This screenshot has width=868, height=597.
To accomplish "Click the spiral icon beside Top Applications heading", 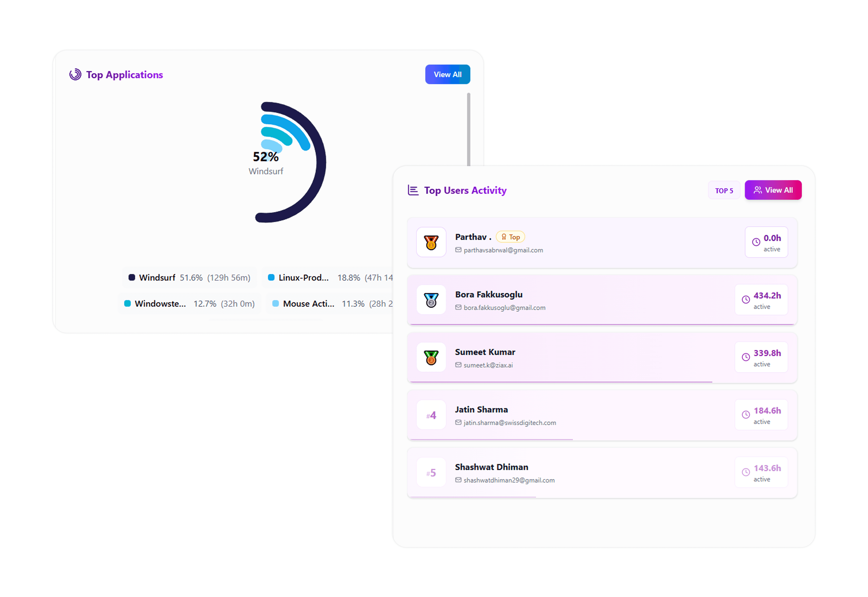I will (75, 74).
